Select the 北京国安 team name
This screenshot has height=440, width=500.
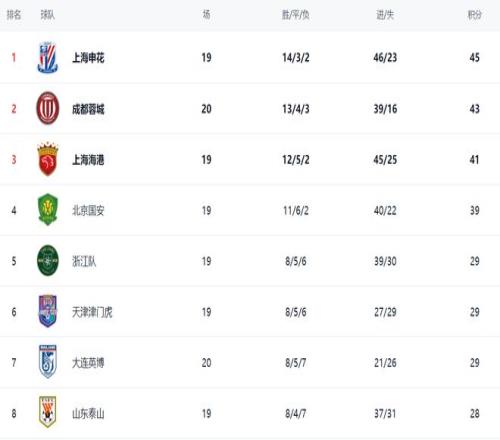tap(88, 210)
